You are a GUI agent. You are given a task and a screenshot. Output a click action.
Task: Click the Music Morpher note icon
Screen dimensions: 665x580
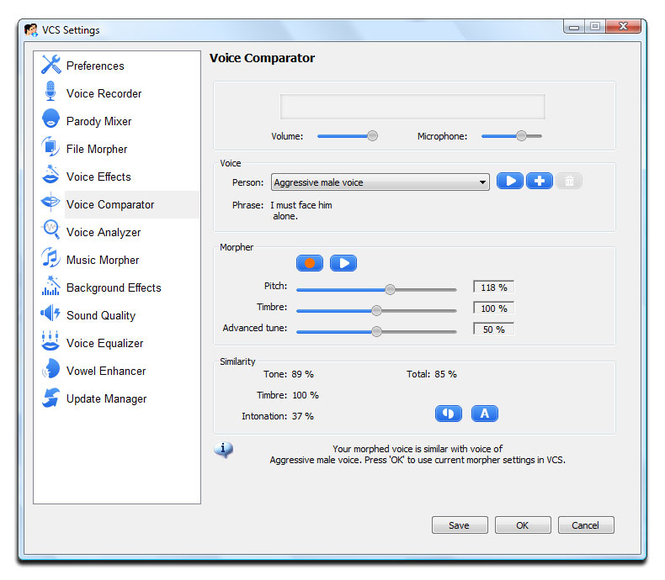[x=50, y=257]
